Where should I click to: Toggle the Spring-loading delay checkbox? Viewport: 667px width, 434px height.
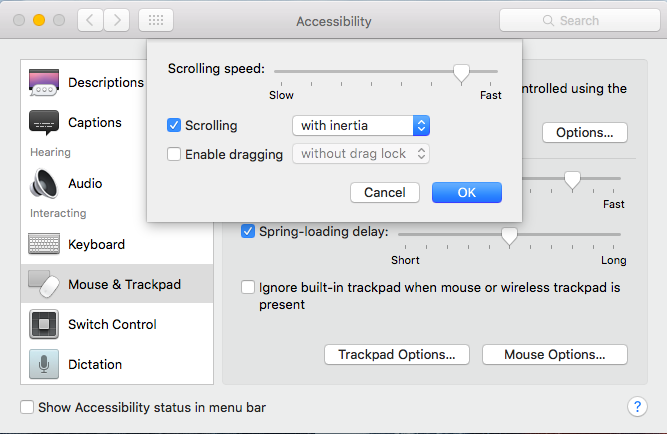tap(248, 231)
